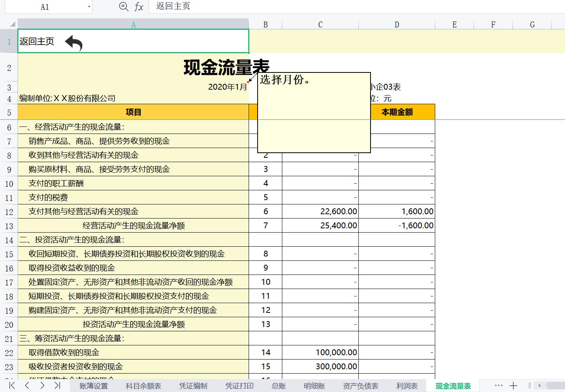Select column B by its header

tap(265, 24)
